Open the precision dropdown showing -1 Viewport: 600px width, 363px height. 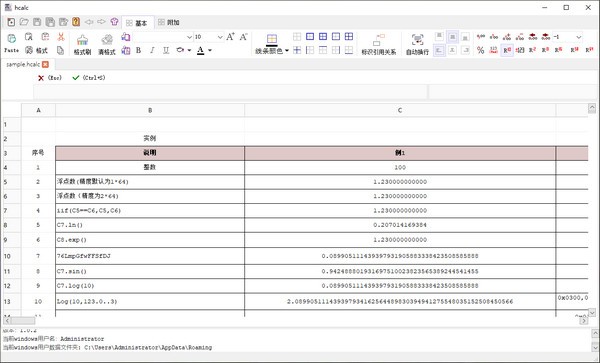[579, 37]
